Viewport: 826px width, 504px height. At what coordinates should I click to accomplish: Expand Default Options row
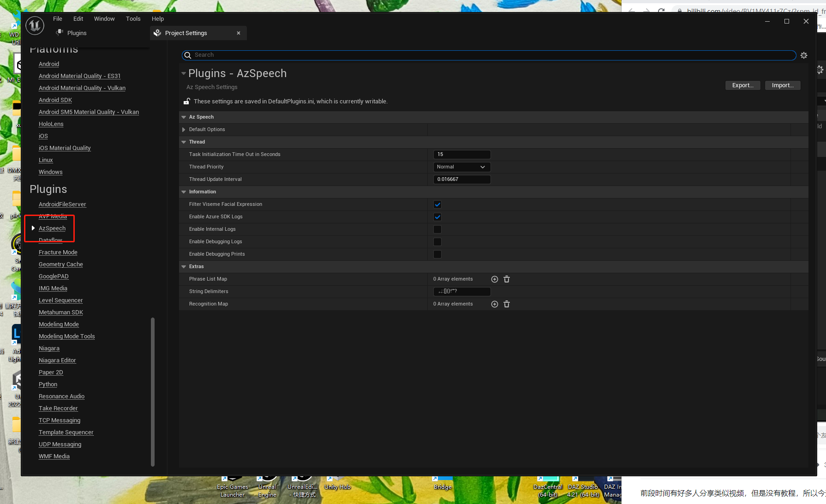pos(184,130)
